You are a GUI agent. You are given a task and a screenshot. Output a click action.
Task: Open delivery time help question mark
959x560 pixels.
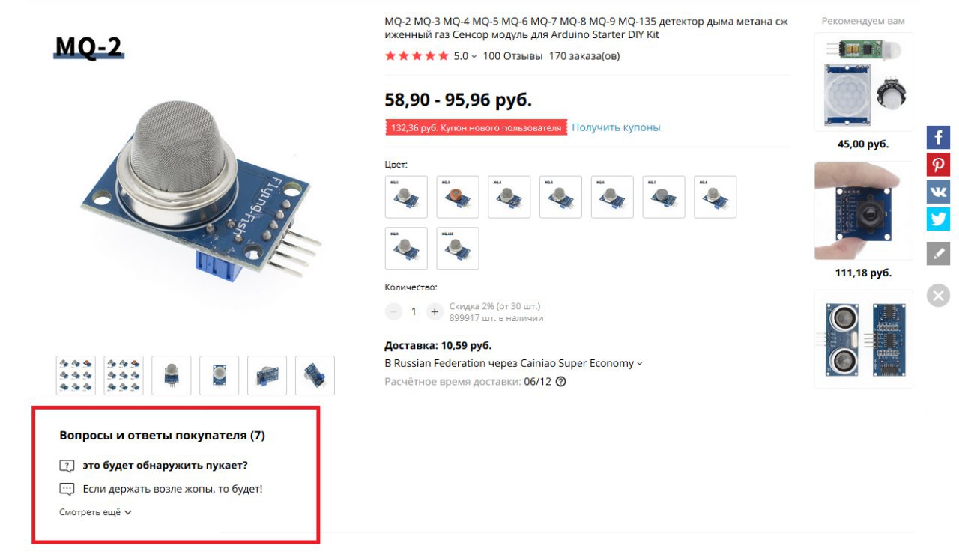561,381
